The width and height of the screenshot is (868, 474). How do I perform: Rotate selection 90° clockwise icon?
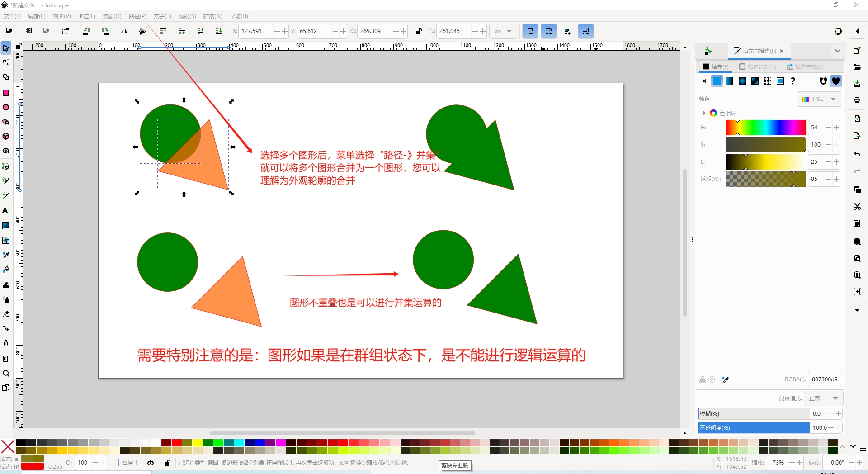click(x=105, y=31)
